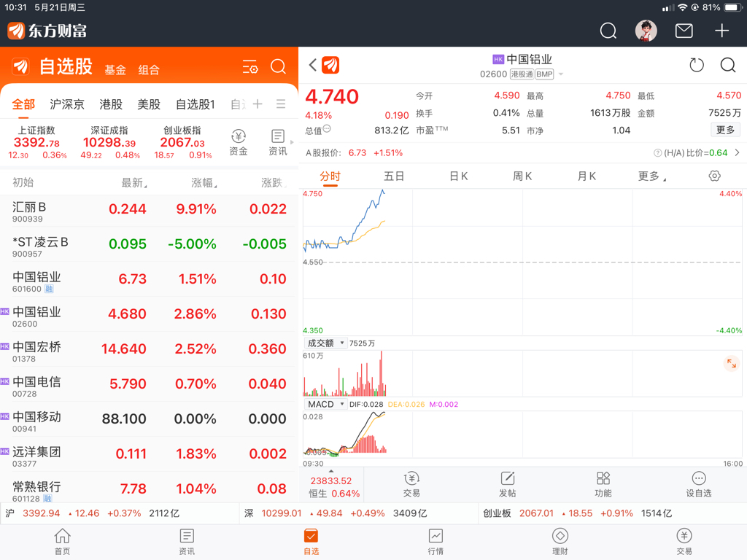The width and height of the screenshot is (747, 560).
Task: Open total market value info icon
Action: (x=327, y=128)
